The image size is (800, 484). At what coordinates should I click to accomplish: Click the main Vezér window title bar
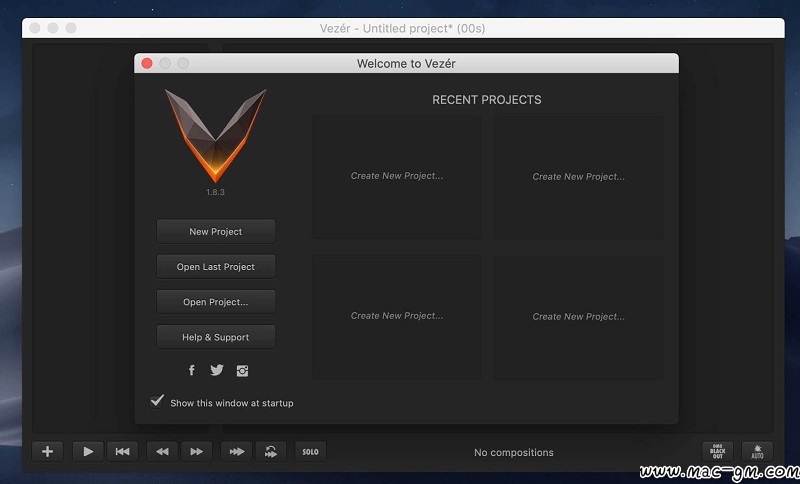[x=403, y=29]
